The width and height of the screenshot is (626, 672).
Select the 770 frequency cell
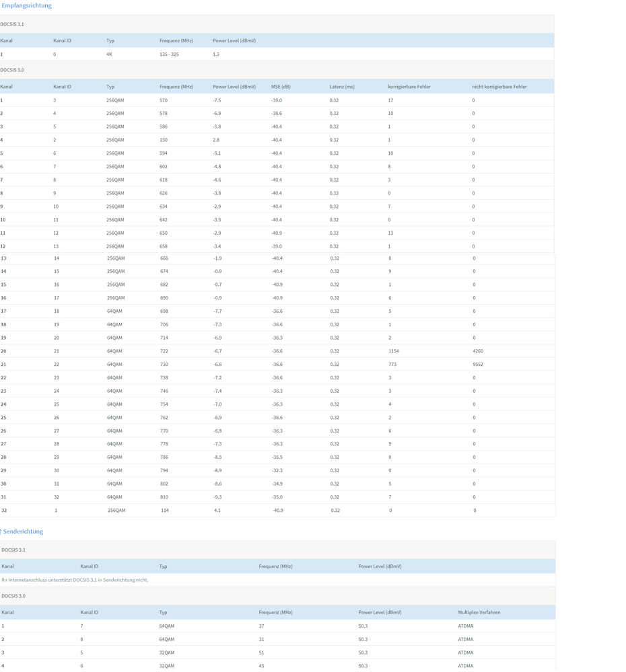pos(164,431)
